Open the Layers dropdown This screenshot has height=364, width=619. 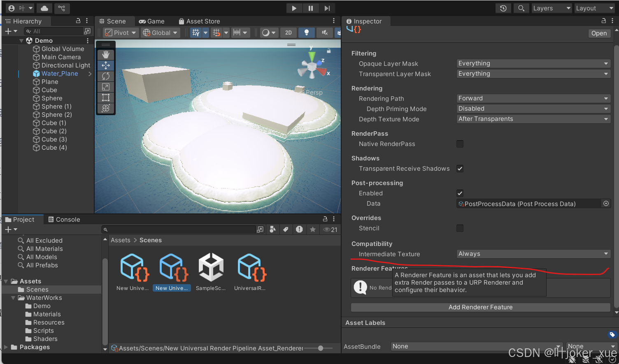[552, 8]
